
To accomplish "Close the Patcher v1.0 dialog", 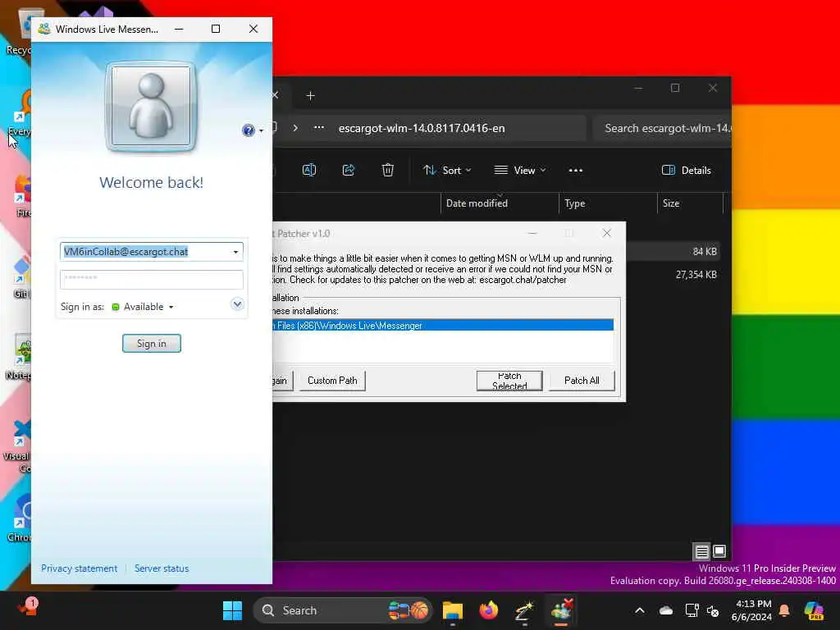I will (606, 233).
